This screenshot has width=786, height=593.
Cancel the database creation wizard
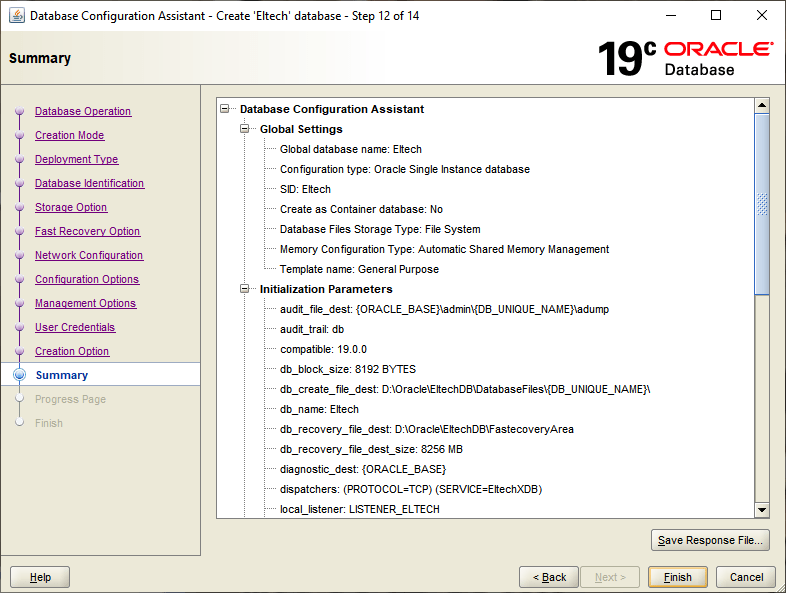(746, 577)
